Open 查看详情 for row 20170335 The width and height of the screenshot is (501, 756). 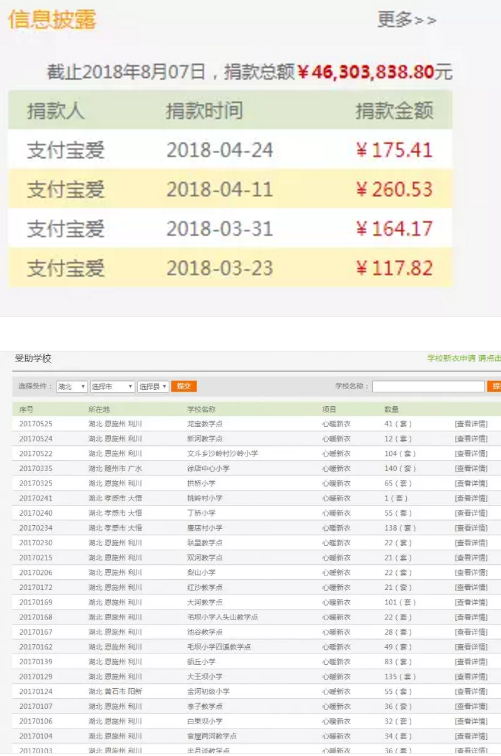click(x=471, y=469)
